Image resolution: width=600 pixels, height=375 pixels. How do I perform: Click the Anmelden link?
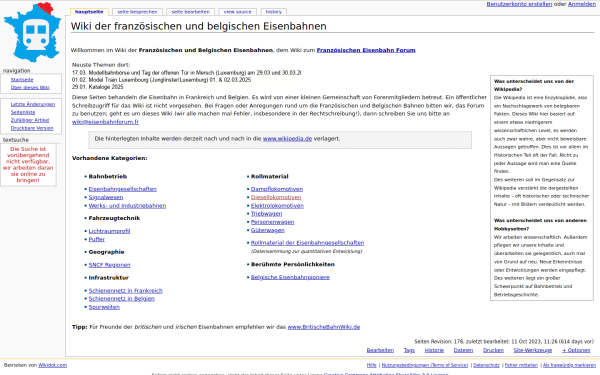point(582,4)
